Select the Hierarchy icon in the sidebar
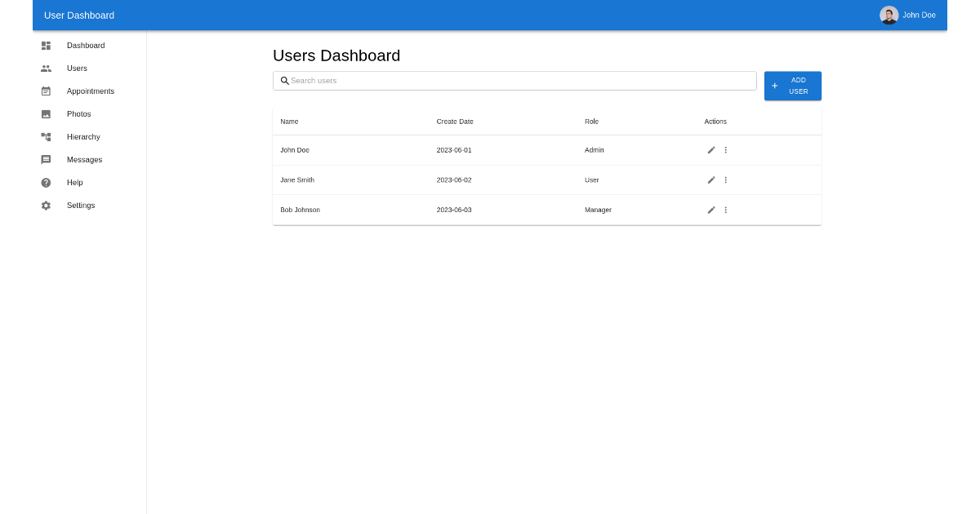Image resolution: width=980 pixels, height=514 pixels. [46, 137]
